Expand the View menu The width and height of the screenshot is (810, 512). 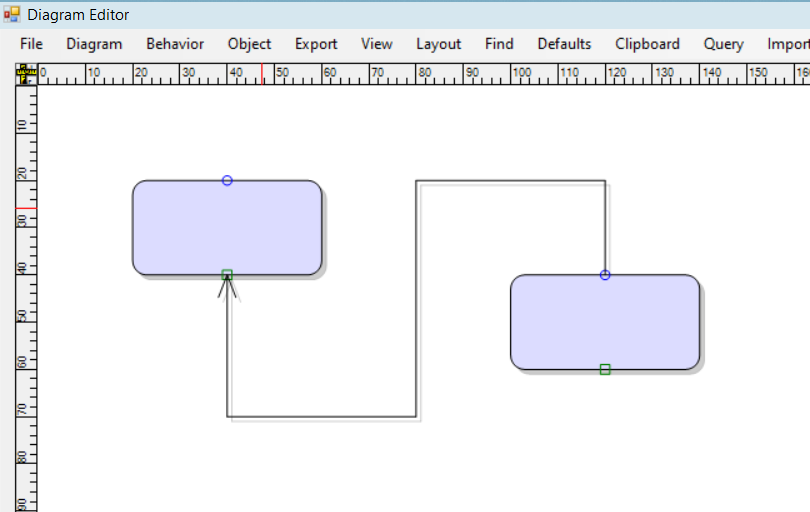(377, 44)
